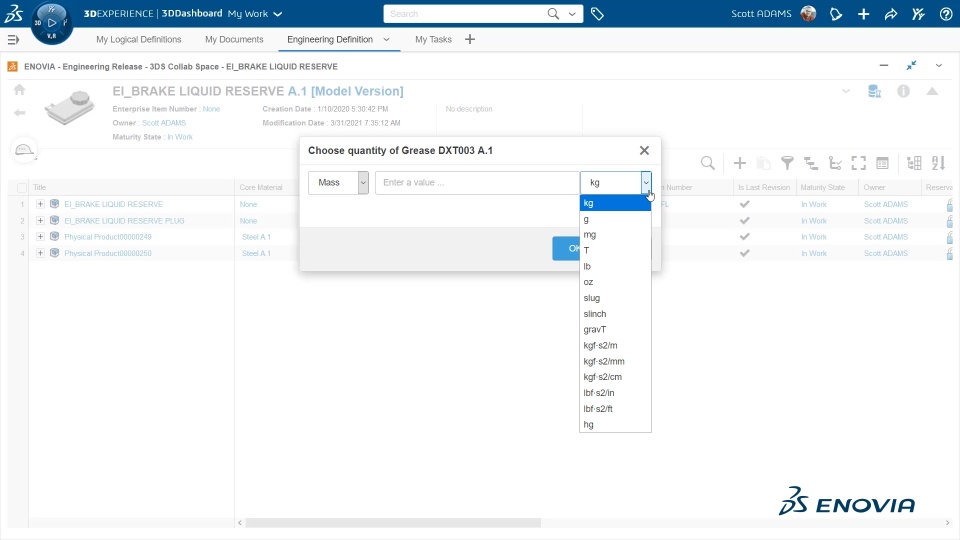Click the add item plus in toolbar
960x540 pixels.
pyautogui.click(x=740, y=163)
